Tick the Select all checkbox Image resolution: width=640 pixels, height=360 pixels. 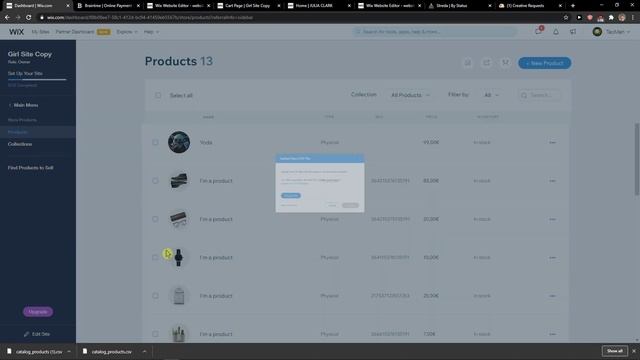pyautogui.click(x=158, y=96)
